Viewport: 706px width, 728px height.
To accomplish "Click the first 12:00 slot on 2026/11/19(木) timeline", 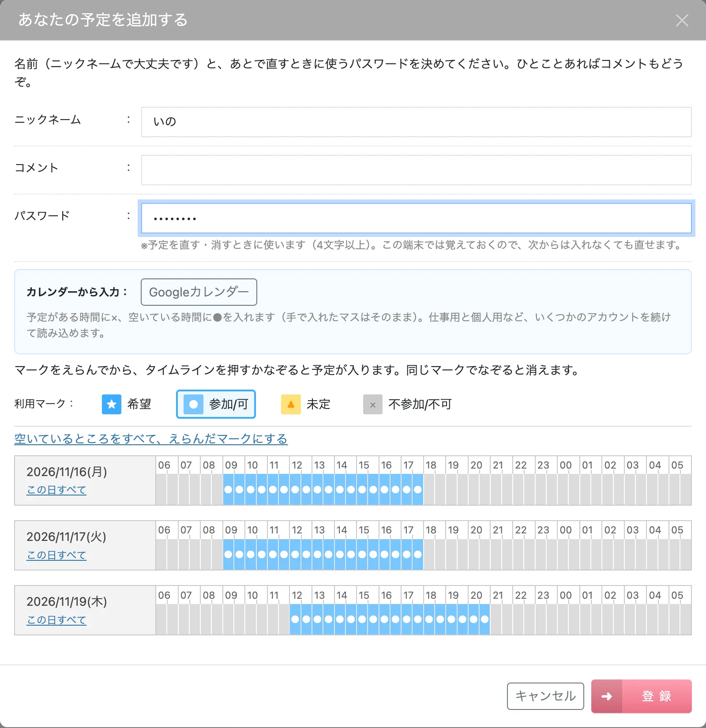I will 296,619.
